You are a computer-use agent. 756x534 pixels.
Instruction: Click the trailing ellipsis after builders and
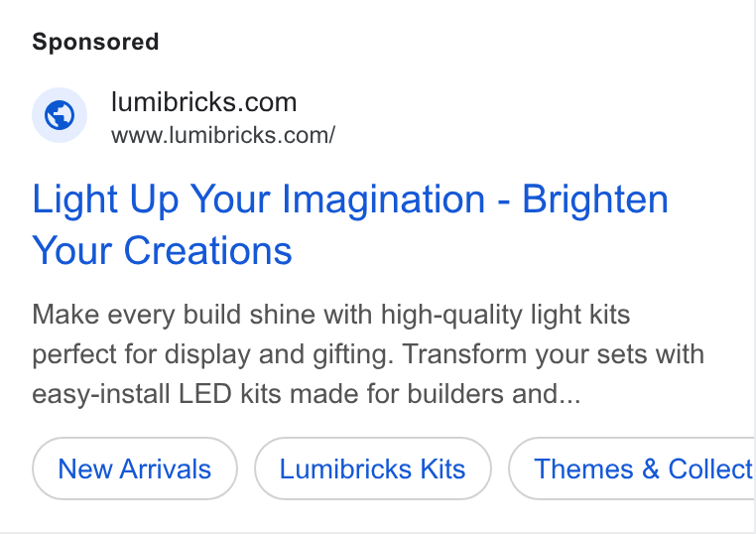tap(569, 394)
